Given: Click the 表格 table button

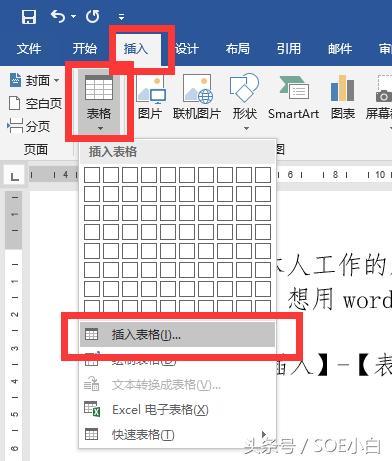Looking at the screenshot, I should (99, 102).
